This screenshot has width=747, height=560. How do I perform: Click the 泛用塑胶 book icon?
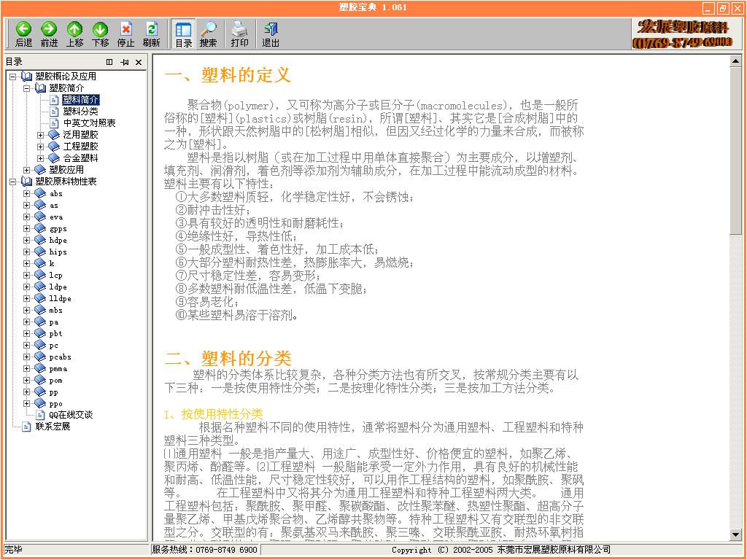[x=54, y=135]
